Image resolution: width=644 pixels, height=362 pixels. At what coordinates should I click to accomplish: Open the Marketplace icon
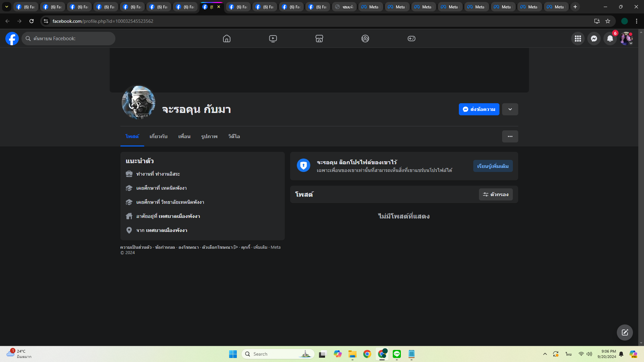pyautogui.click(x=319, y=39)
